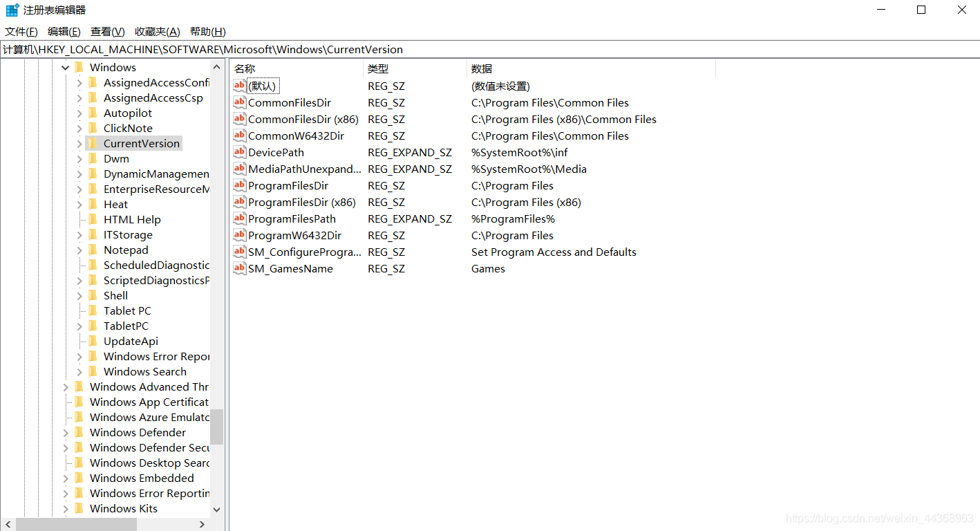Select the ProgramFilesDir (x86) value name
Image resolution: width=980 pixels, height=531 pixels.
tap(301, 202)
